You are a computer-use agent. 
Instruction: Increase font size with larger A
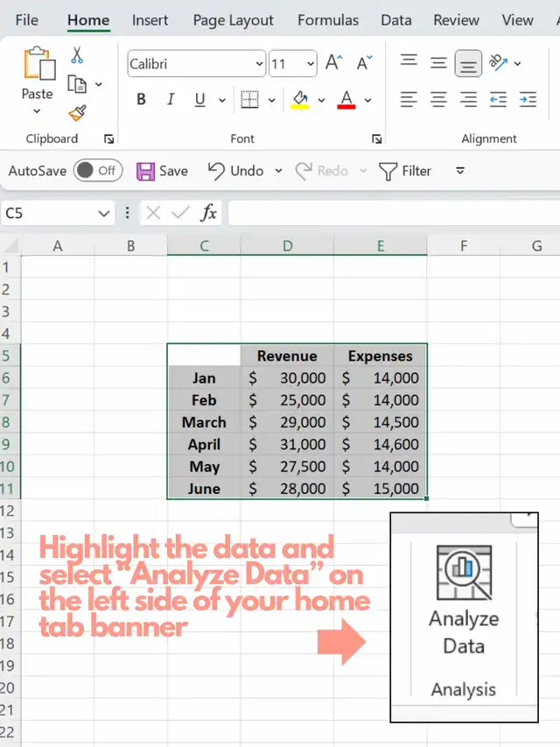click(x=333, y=63)
